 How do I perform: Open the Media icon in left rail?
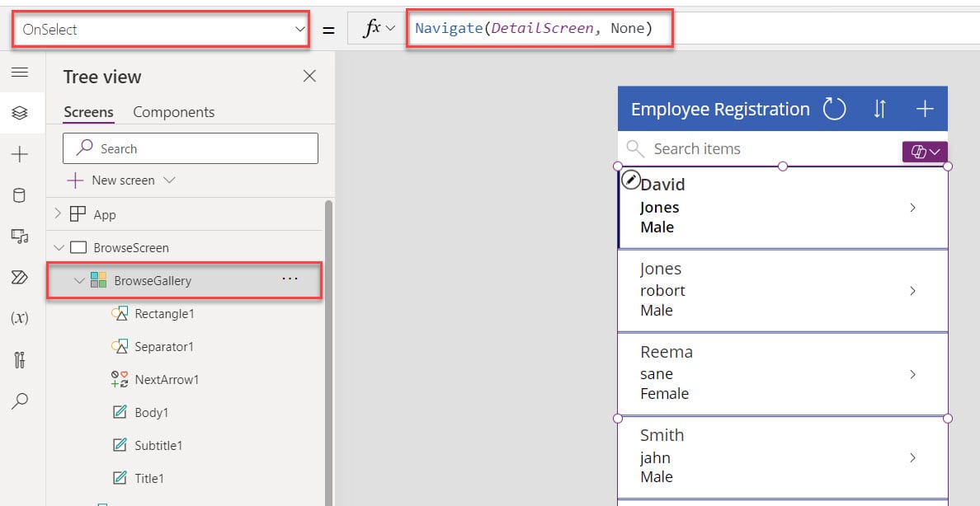click(20, 237)
